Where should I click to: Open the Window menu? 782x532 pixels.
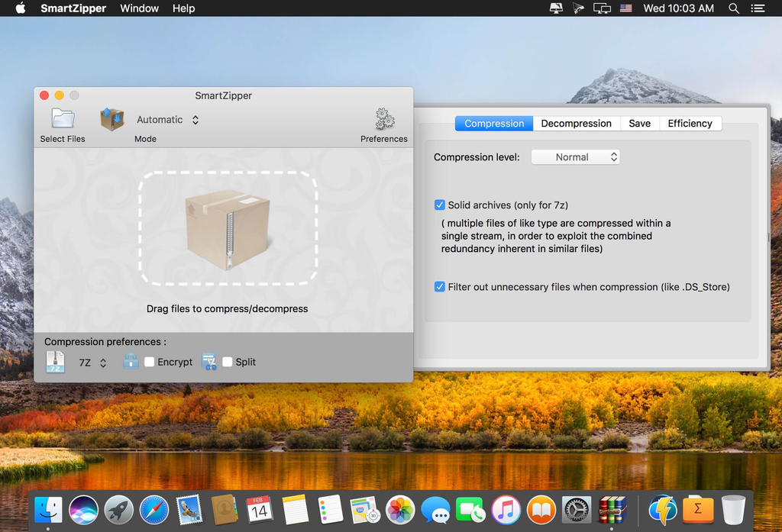pyautogui.click(x=140, y=8)
